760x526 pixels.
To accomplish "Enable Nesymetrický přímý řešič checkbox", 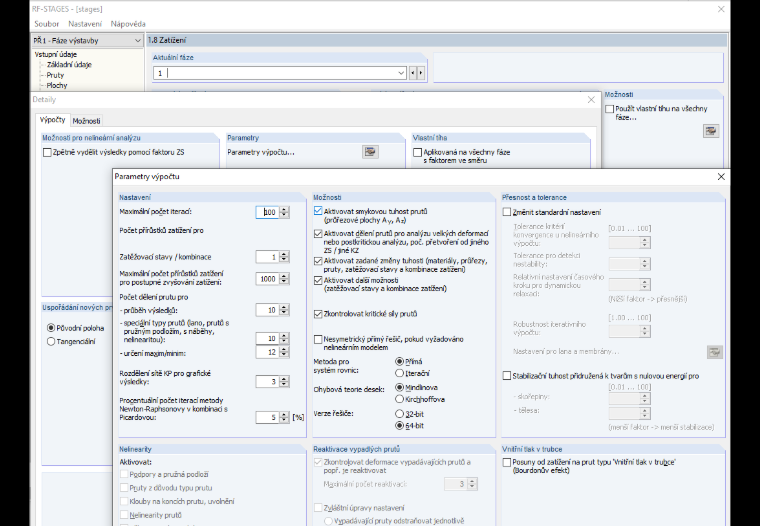I will coord(318,339).
